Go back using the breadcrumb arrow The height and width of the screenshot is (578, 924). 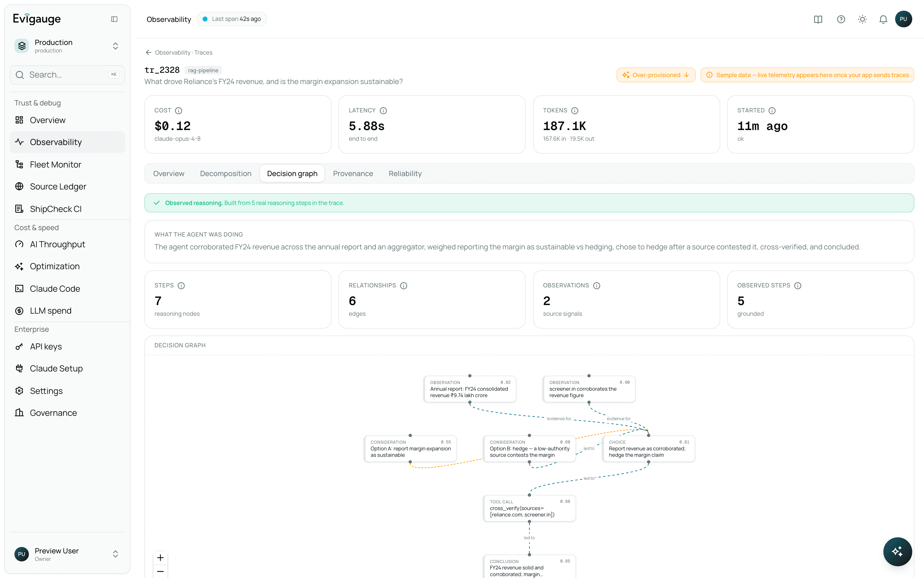click(149, 52)
